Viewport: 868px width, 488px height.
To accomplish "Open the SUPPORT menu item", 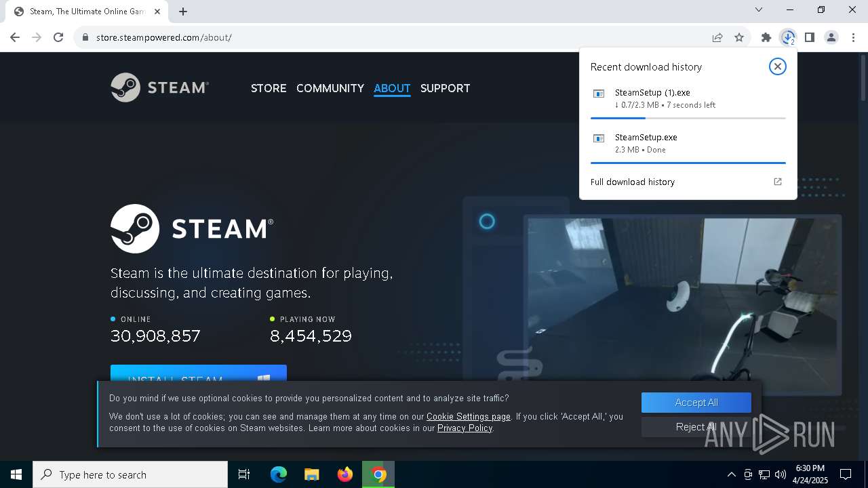I will pos(445,88).
